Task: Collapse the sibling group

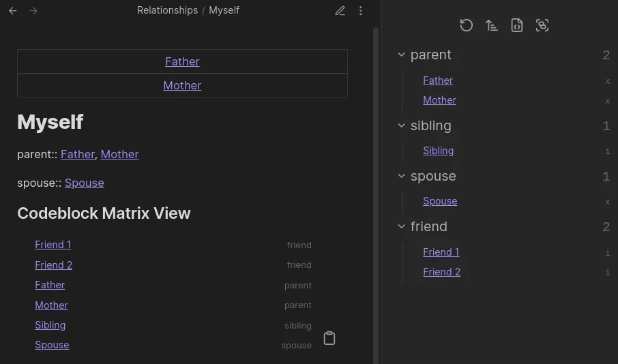Action: point(402,125)
